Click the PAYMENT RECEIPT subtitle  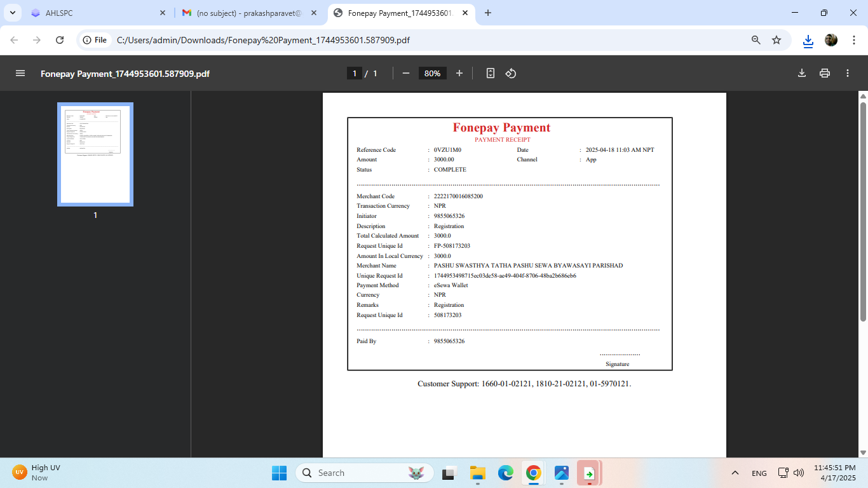click(503, 140)
